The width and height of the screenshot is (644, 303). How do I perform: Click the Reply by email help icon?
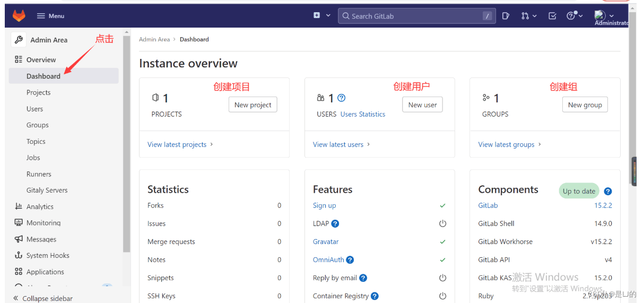[x=363, y=278]
